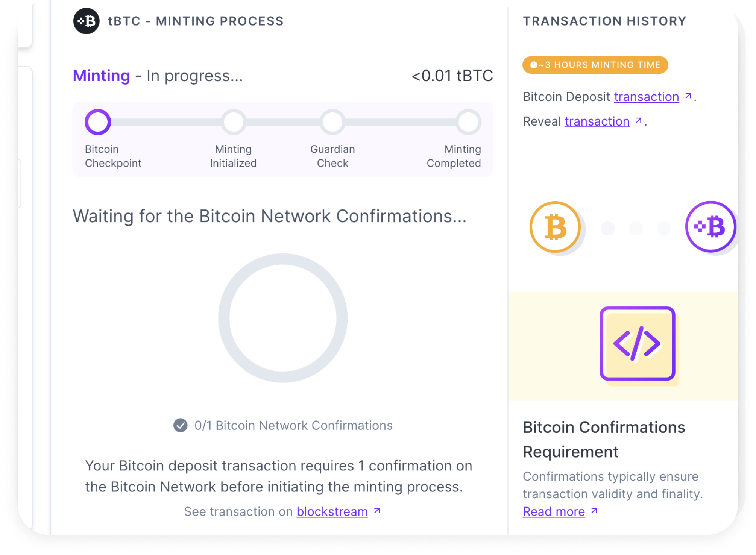Click the checkmark beside Bitcoin Network Confirmations

click(181, 425)
